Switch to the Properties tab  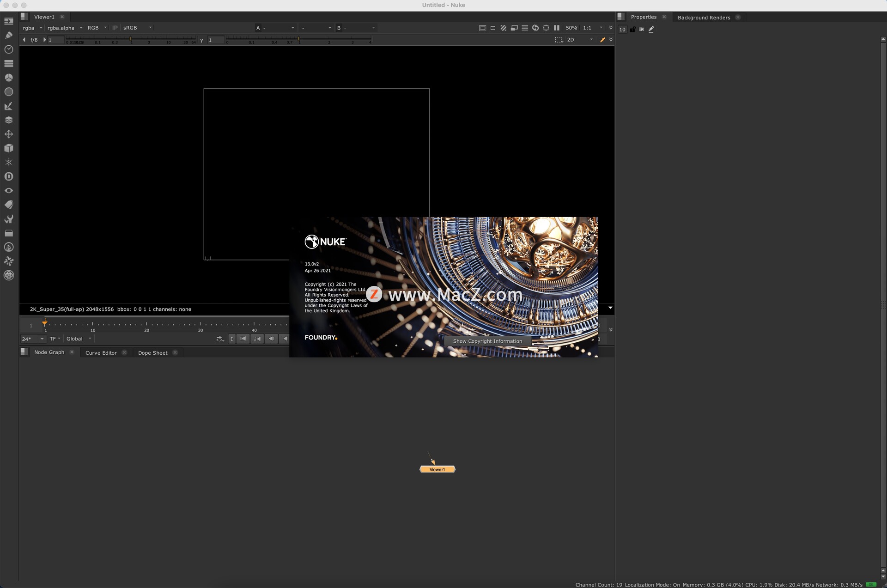[x=644, y=17]
